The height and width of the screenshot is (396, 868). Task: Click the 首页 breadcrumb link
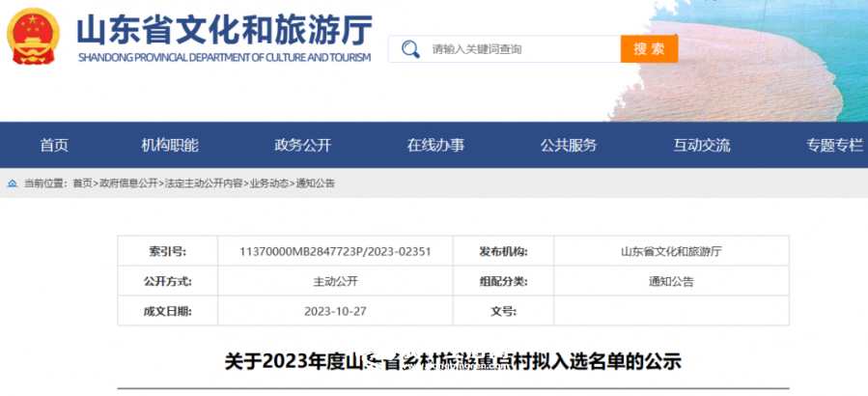(x=82, y=183)
